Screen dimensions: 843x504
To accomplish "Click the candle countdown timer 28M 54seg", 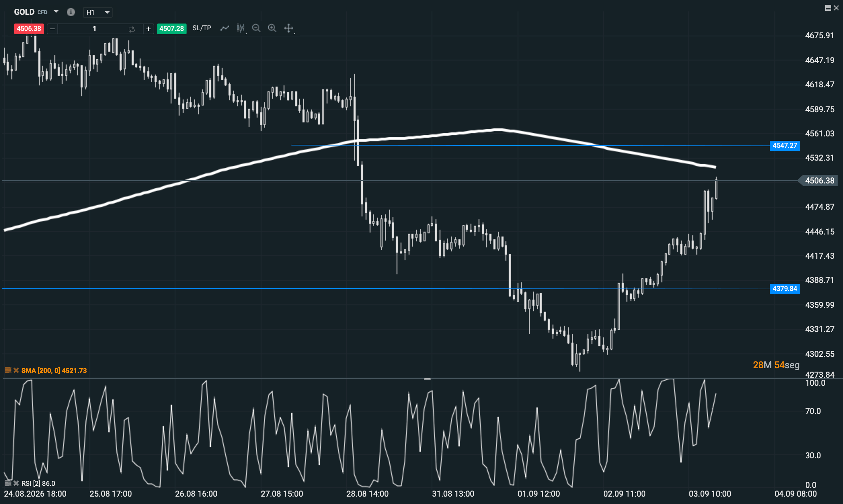I will pos(776,365).
